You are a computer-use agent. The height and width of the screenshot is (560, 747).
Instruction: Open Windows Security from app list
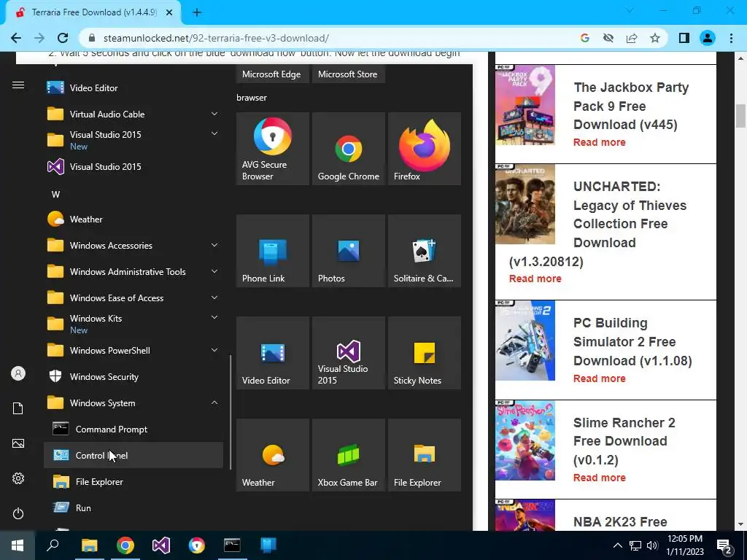coord(133,377)
